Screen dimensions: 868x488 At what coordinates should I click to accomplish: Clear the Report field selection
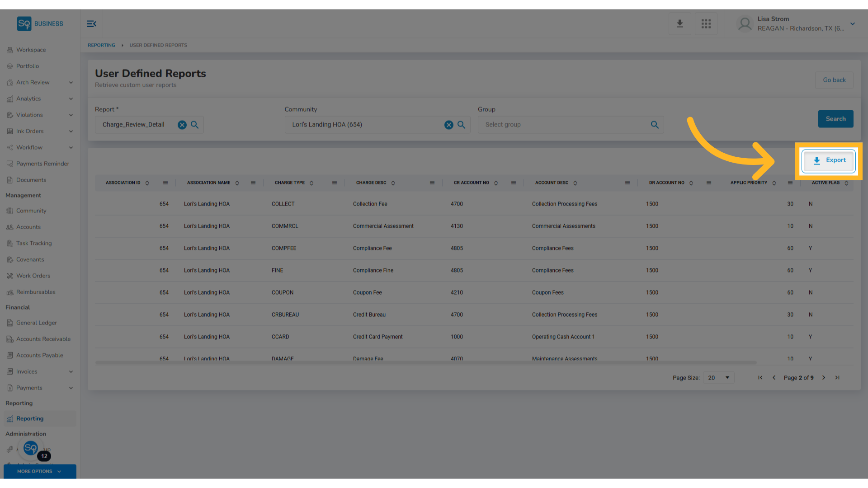[182, 125]
